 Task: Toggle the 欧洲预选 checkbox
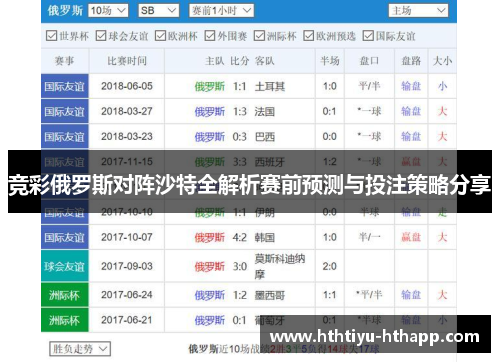pos(308,35)
